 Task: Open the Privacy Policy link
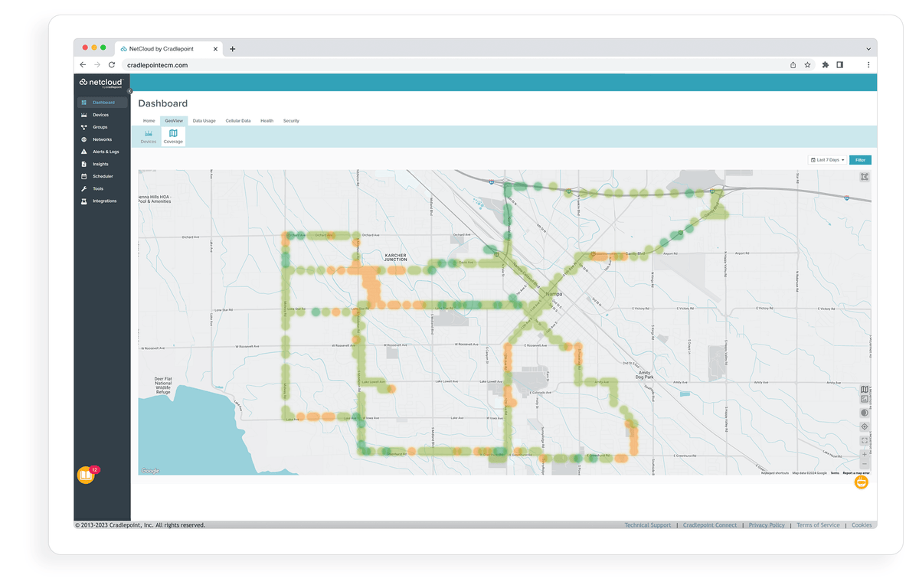click(x=767, y=525)
